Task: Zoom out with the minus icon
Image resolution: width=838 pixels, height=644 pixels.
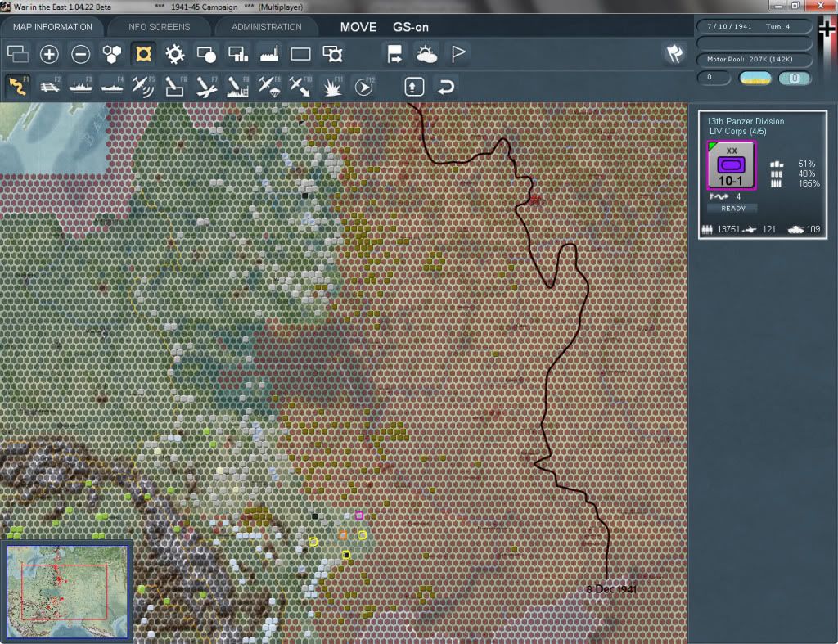Action: [81, 54]
